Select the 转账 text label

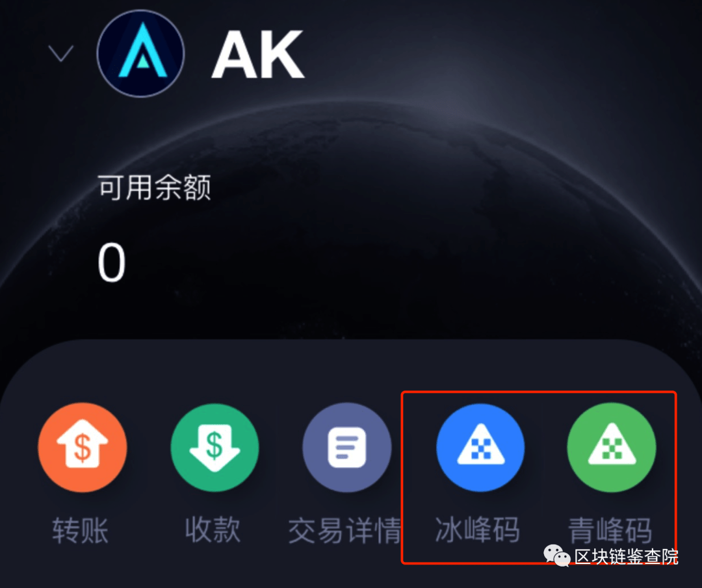click(80, 530)
